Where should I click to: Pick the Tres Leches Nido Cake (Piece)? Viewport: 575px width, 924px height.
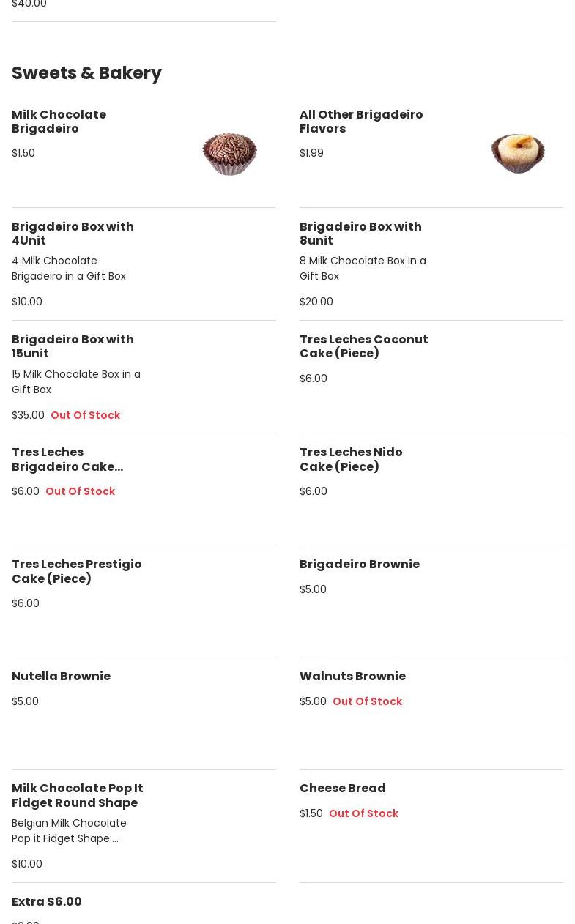(x=351, y=459)
